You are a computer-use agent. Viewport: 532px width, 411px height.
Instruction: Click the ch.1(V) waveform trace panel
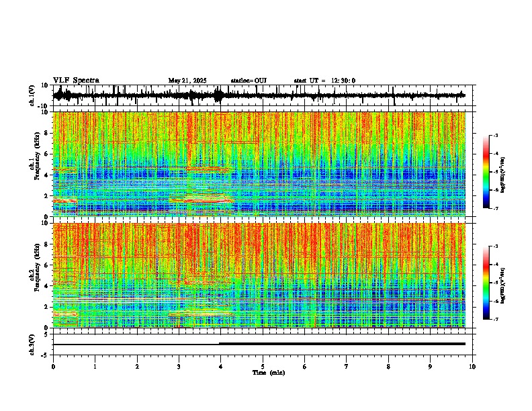(264, 95)
